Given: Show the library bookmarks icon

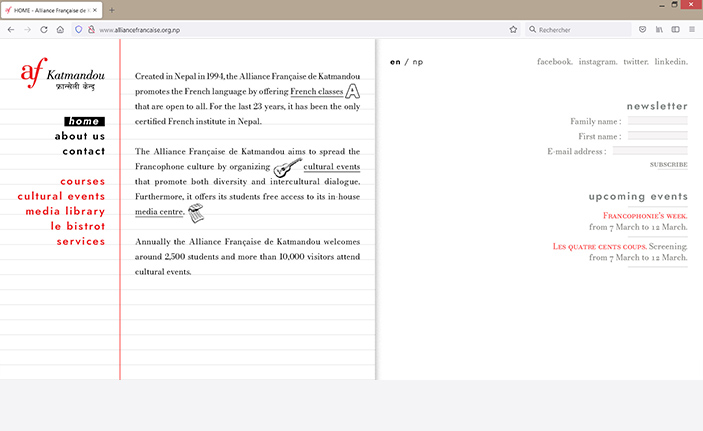Looking at the screenshot, I should [659, 30].
